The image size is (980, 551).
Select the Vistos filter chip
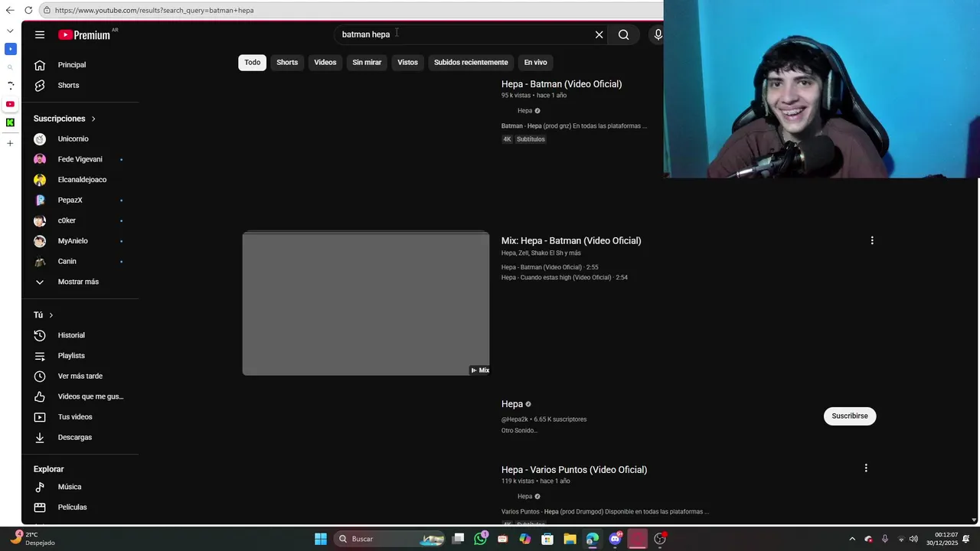coord(407,62)
